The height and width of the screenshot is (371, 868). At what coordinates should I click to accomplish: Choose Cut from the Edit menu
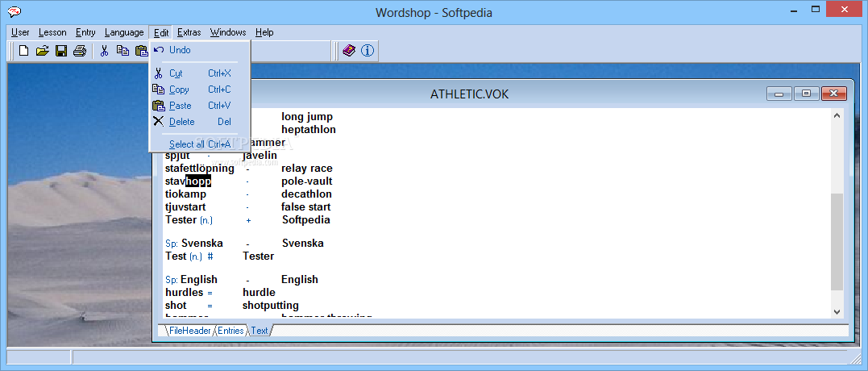200,73
